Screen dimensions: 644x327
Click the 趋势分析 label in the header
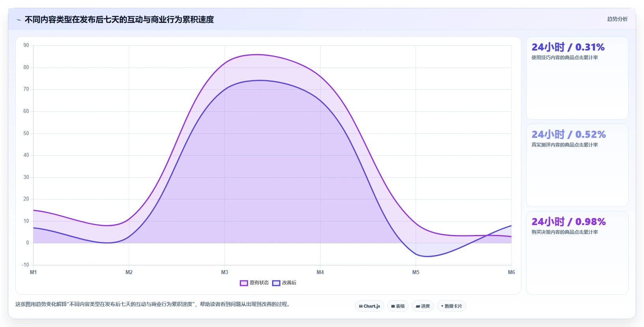617,19
